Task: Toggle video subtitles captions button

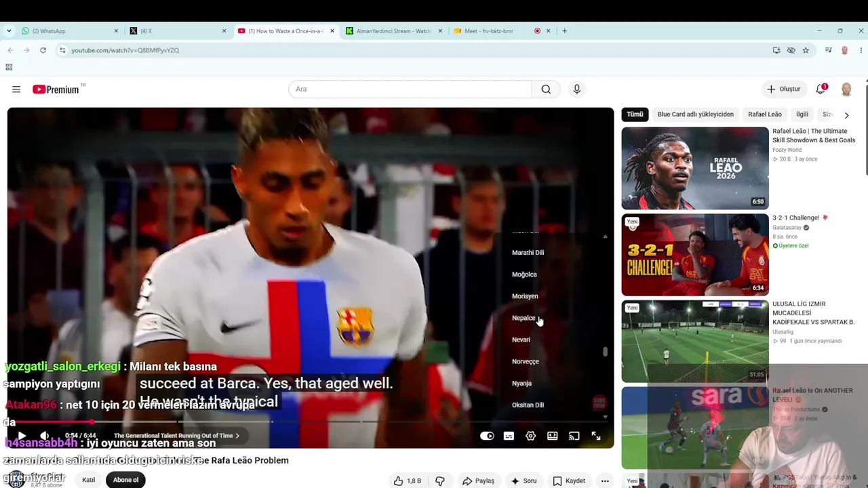Action: point(509,436)
